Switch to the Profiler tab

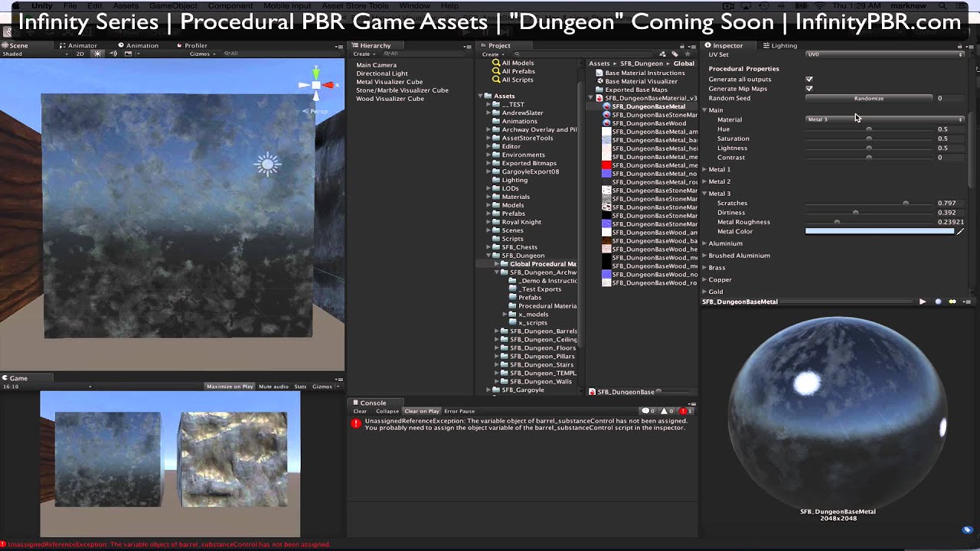click(191, 45)
